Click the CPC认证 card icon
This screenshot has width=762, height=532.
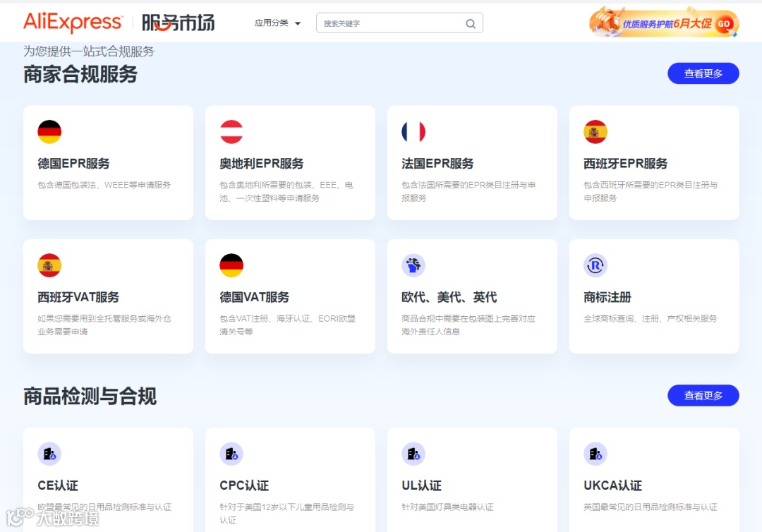coord(231,454)
